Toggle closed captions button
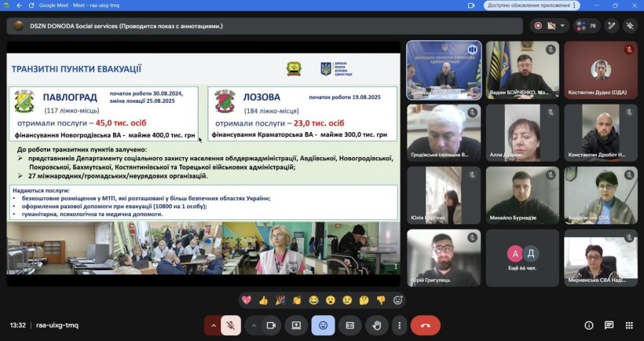Screen dimensions: 644x341 coord(350,325)
